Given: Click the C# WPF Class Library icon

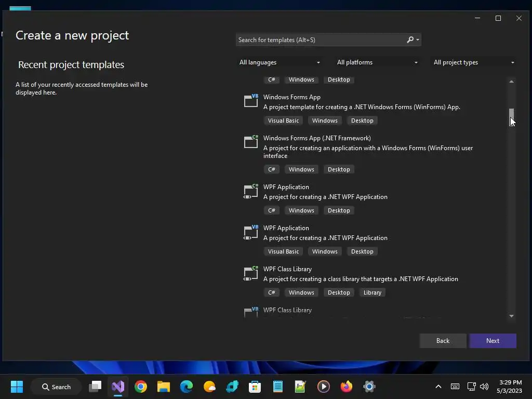Looking at the screenshot, I should click(x=251, y=273).
